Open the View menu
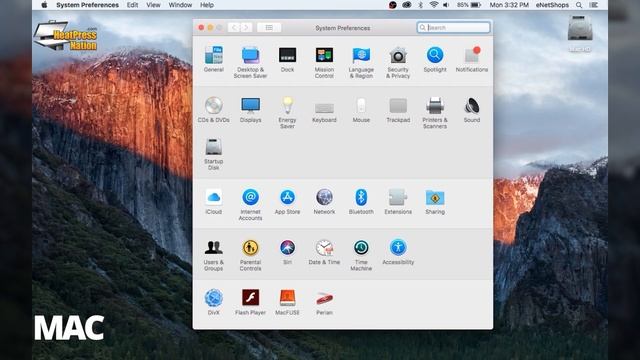The image size is (640, 360). coord(153,5)
